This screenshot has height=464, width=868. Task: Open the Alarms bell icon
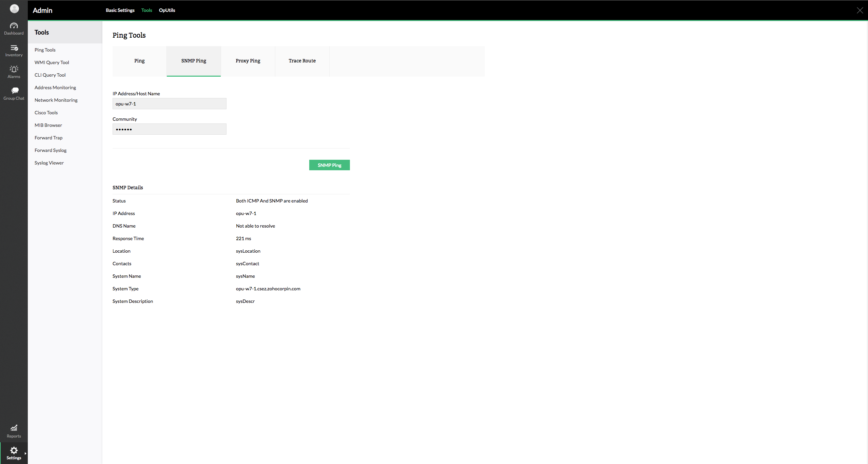(14, 69)
